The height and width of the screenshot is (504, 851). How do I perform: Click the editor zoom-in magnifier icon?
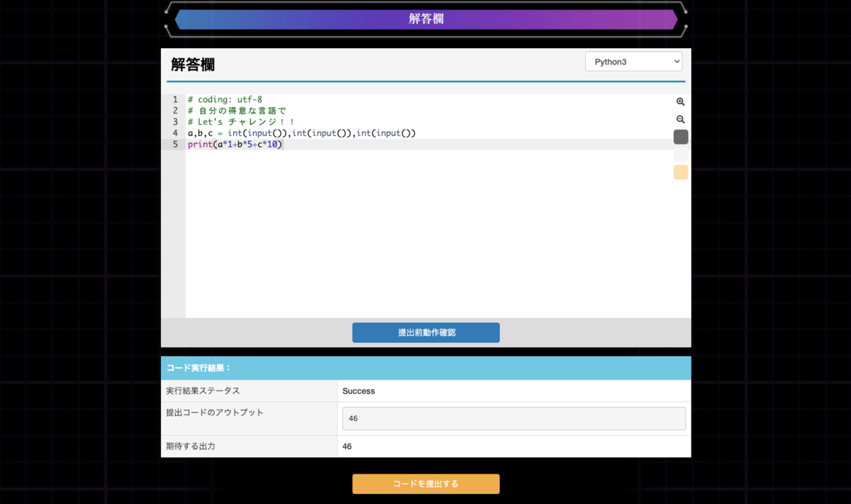click(680, 102)
